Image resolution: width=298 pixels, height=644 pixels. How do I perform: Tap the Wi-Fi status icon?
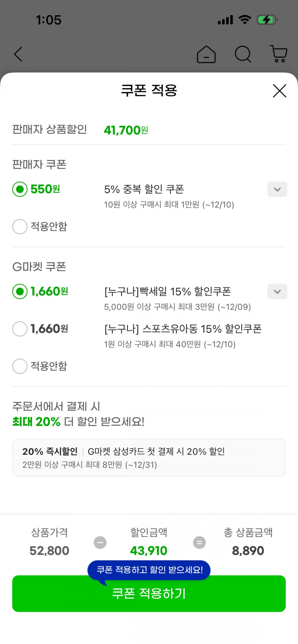tap(245, 20)
